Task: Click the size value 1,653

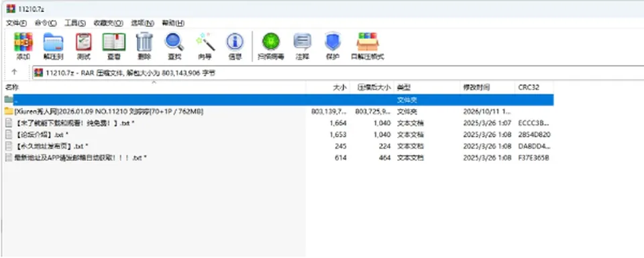Action: click(x=338, y=135)
